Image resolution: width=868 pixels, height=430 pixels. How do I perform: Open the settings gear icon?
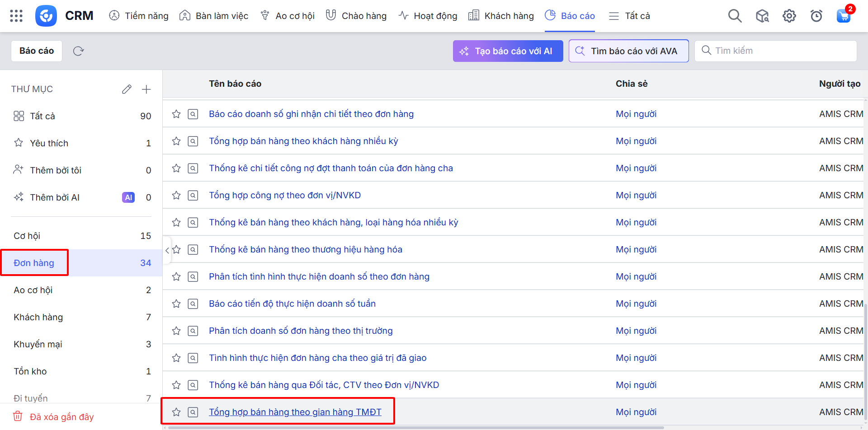point(789,16)
